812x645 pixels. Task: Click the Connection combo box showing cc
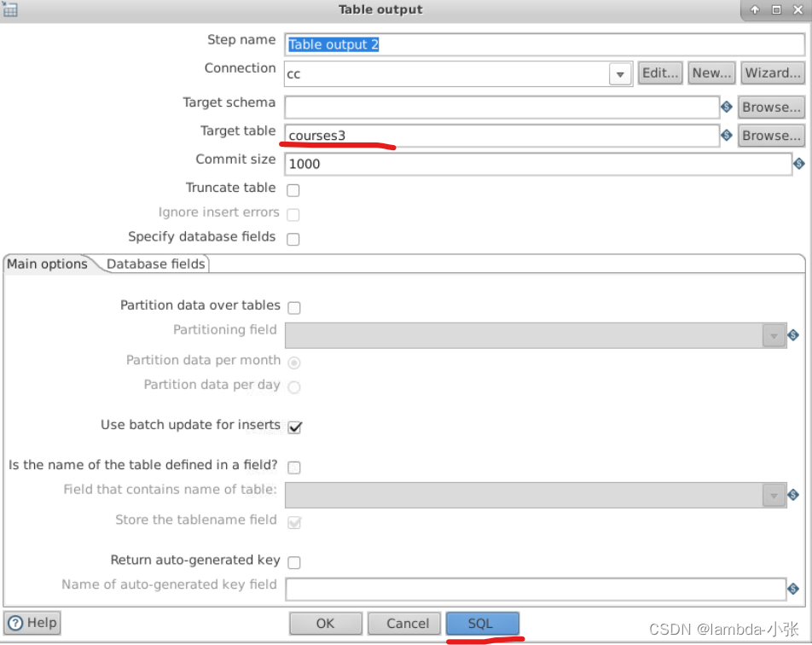click(x=458, y=74)
